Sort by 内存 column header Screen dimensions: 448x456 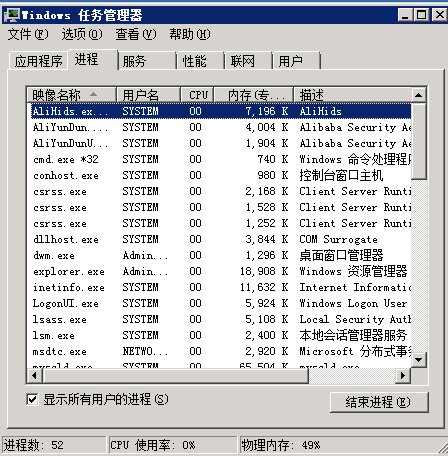pyautogui.click(x=254, y=95)
